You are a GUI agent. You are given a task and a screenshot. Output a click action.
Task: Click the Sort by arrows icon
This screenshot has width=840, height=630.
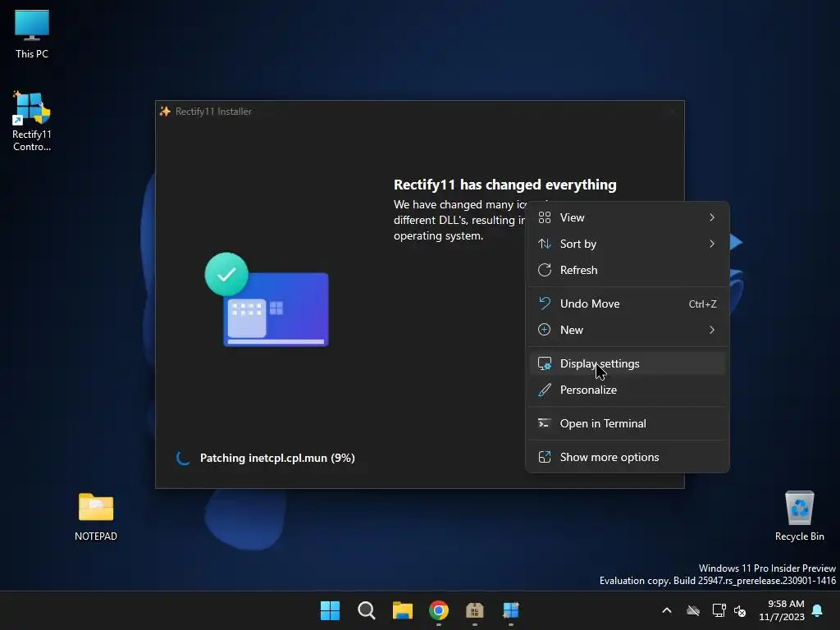[x=545, y=244]
